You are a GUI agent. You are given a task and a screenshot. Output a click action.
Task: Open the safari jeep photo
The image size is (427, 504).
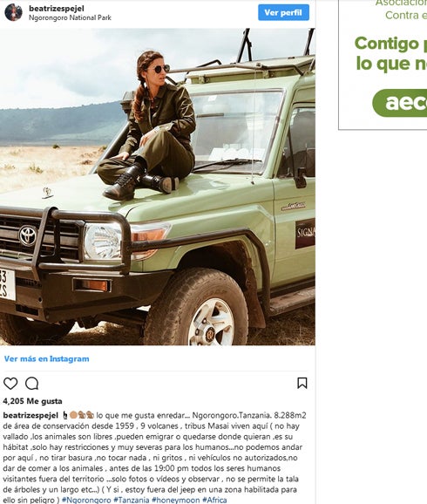coord(158,187)
